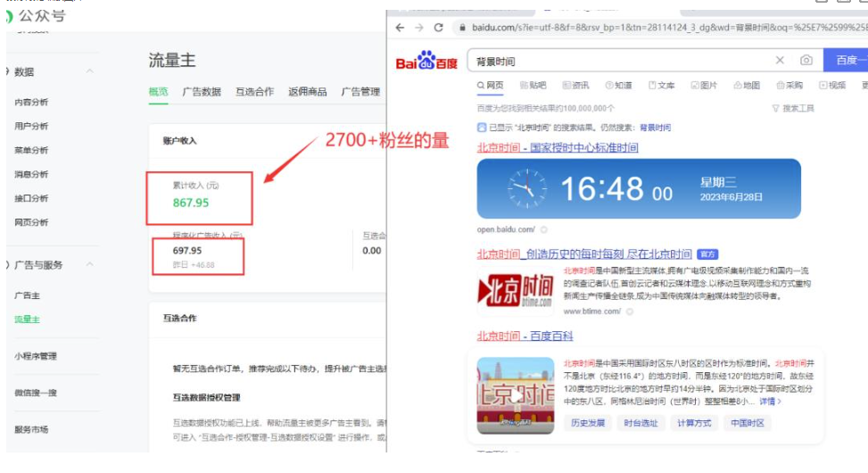Open 广告主 in the sidebar
This screenshot has width=868, height=473.
pos(27,295)
